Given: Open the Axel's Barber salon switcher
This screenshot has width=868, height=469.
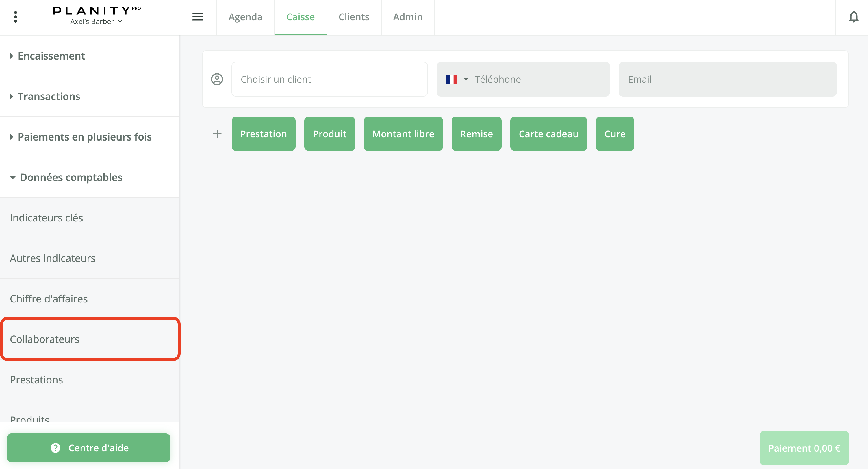Looking at the screenshot, I should coord(96,21).
